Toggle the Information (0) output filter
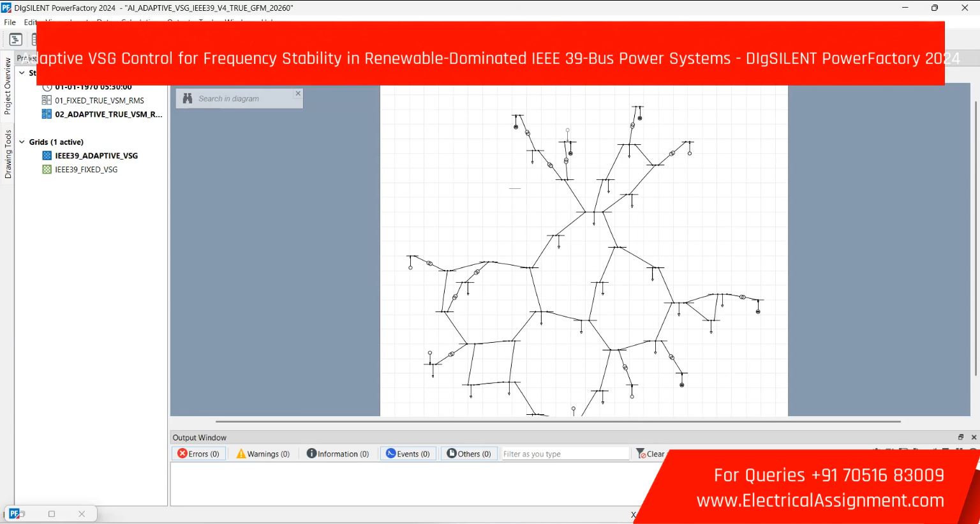 338,454
